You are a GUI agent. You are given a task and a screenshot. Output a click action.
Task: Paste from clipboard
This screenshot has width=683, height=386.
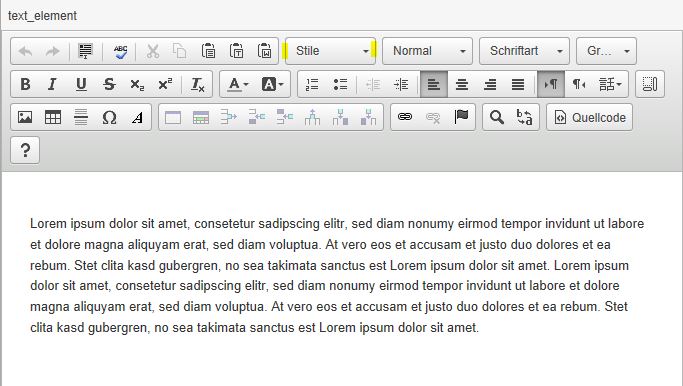point(208,51)
